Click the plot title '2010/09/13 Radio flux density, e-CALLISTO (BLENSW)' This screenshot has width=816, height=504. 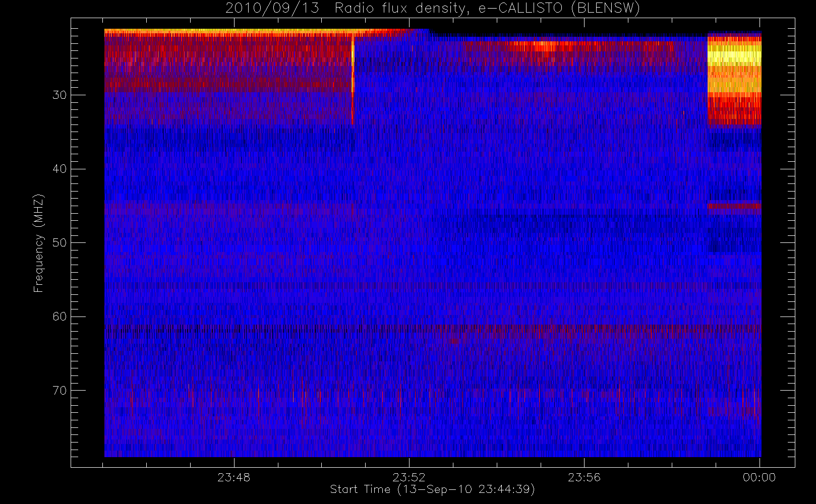tap(432, 9)
